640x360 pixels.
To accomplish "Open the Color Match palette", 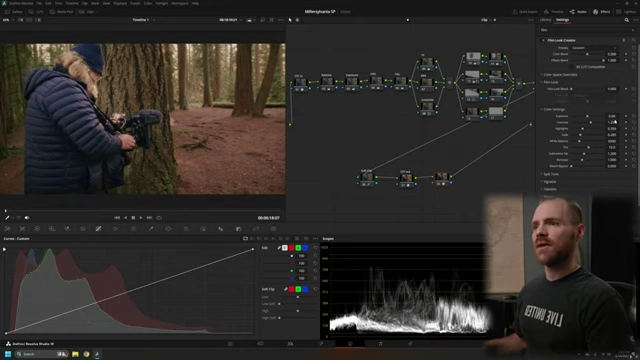I will pos(22,229).
